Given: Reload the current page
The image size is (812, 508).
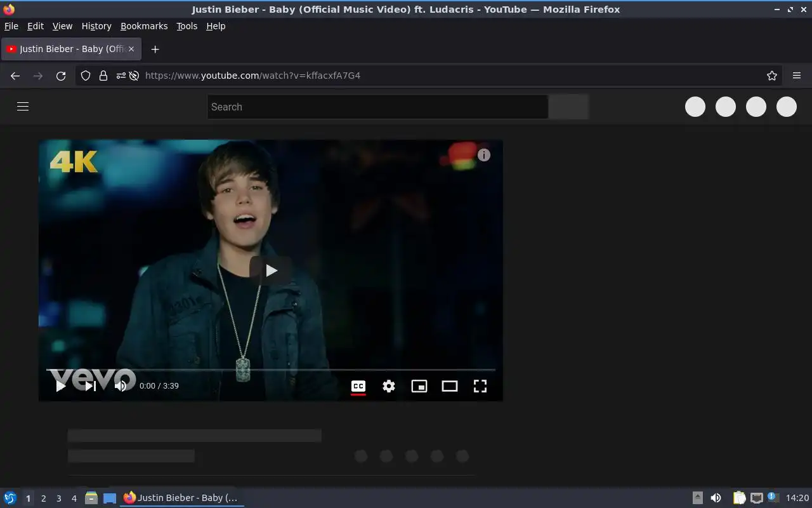Looking at the screenshot, I should 61,76.
